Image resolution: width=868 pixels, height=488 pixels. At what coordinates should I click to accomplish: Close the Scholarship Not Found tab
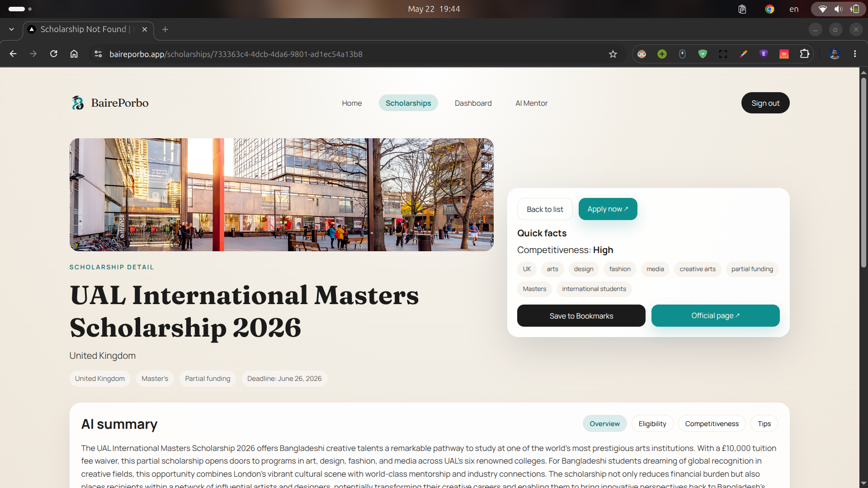[145, 29]
